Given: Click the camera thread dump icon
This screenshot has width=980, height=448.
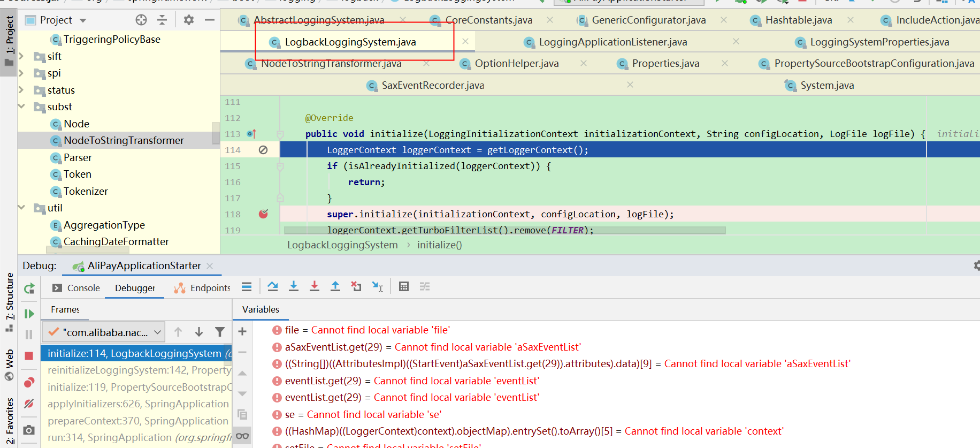Looking at the screenshot, I should (x=29, y=430).
